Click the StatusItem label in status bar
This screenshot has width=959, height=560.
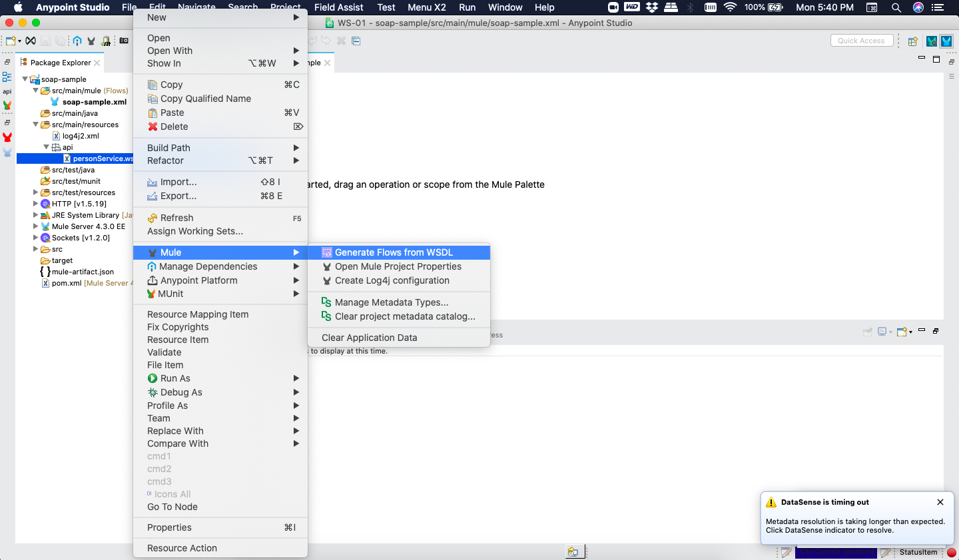pyautogui.click(x=918, y=552)
